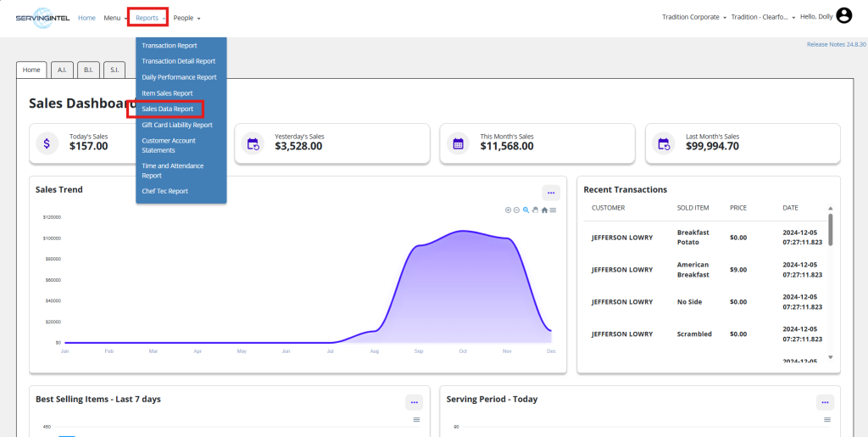Screen dimensions: 868x437
Task: Open Serving Period hamburger menu icon
Action: [827, 419]
